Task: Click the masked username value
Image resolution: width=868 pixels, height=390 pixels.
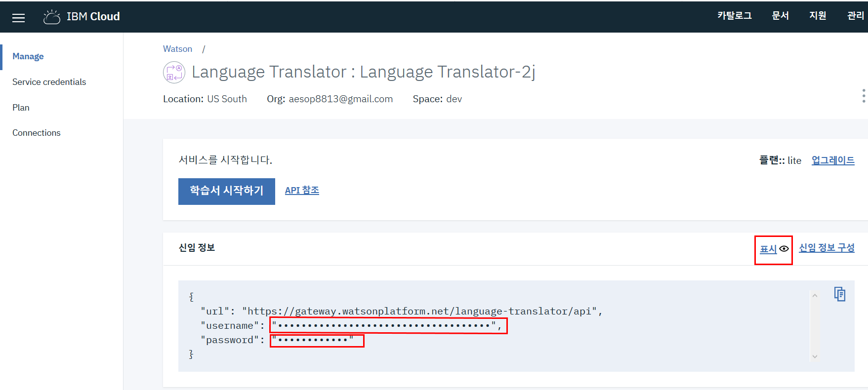Action: [x=384, y=325]
